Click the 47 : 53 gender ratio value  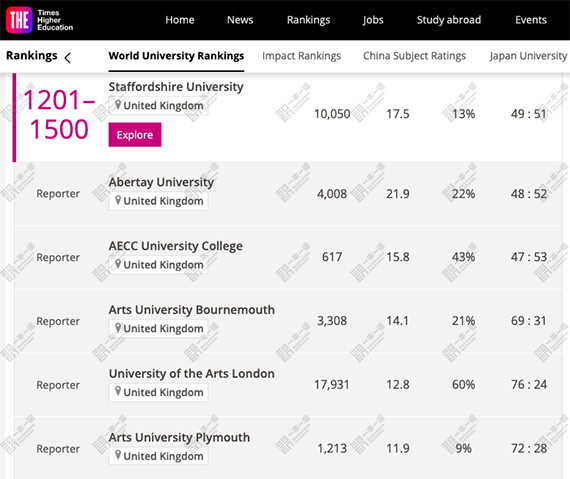pos(529,257)
